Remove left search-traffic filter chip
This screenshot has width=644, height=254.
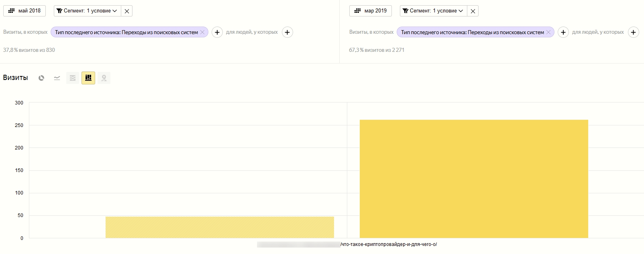(x=202, y=32)
